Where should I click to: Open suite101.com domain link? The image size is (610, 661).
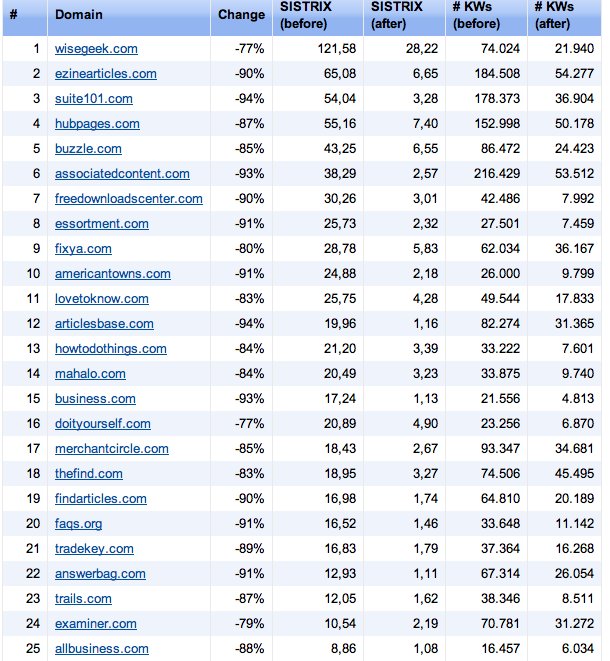point(94,98)
